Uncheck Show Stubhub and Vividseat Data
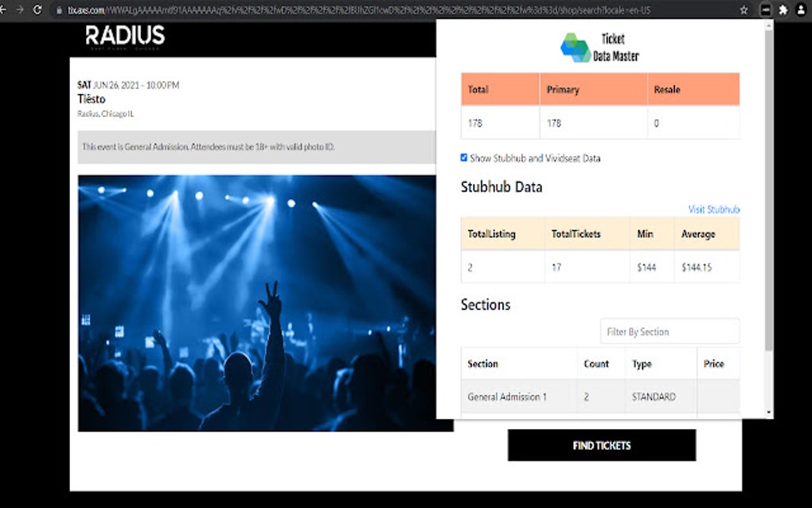 464,158
